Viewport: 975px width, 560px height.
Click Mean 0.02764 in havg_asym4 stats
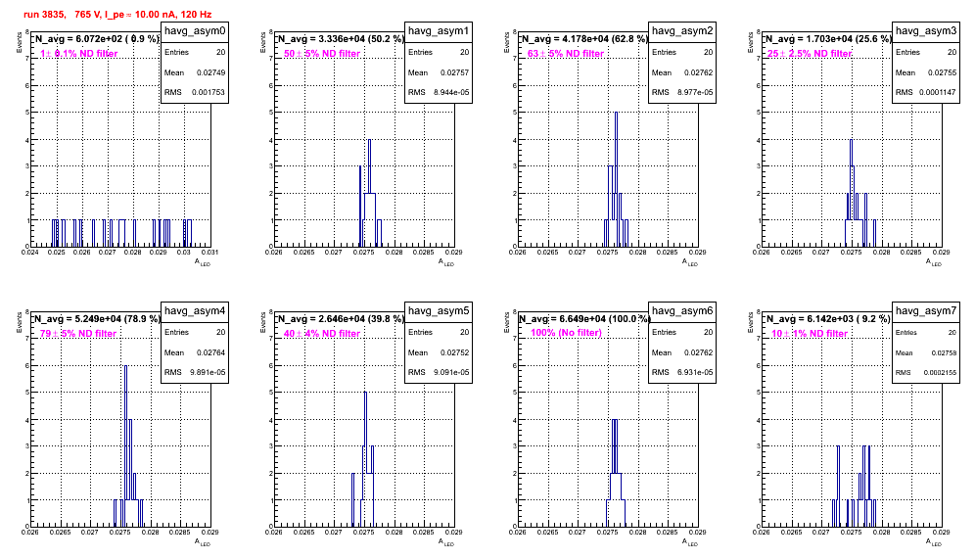[195, 352]
